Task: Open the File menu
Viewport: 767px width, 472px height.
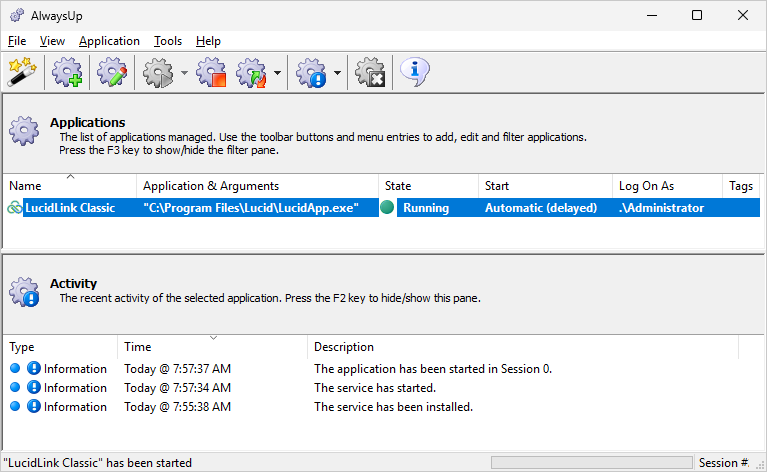Action: pyautogui.click(x=17, y=41)
